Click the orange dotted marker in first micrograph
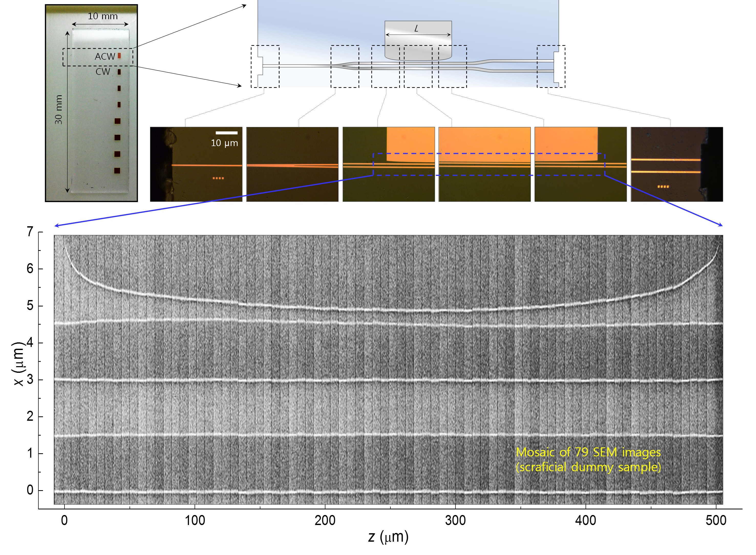The image size is (756, 555). pyautogui.click(x=218, y=178)
